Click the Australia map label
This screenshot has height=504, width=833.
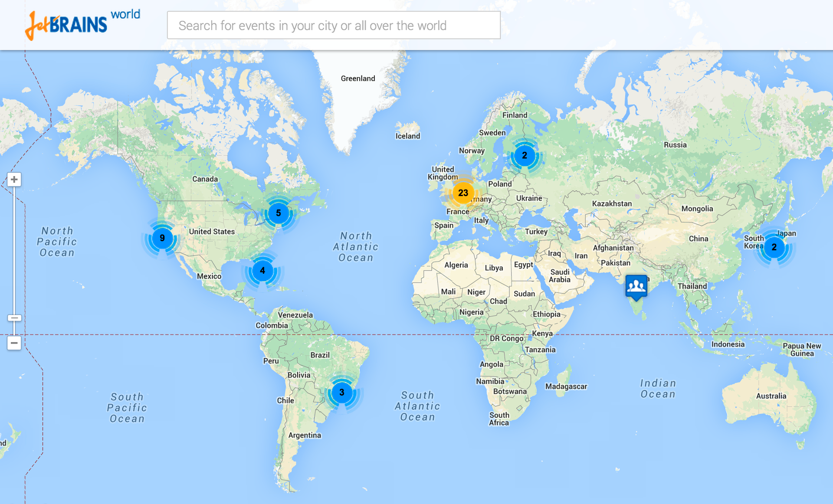(x=771, y=396)
